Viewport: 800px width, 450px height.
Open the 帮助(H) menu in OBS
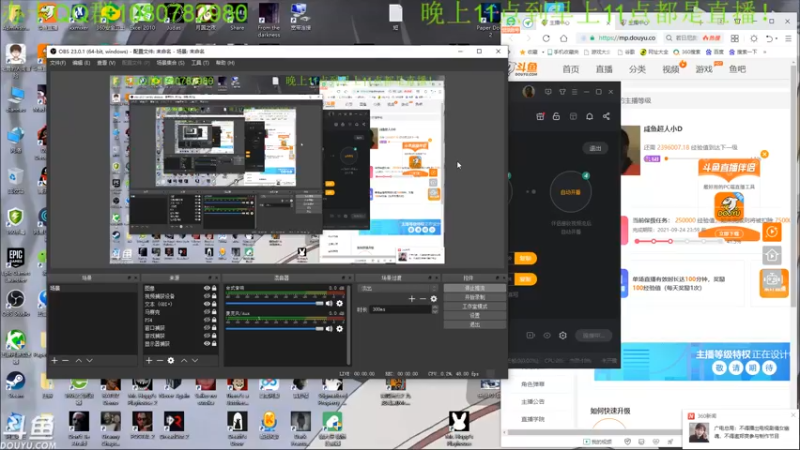225,63
